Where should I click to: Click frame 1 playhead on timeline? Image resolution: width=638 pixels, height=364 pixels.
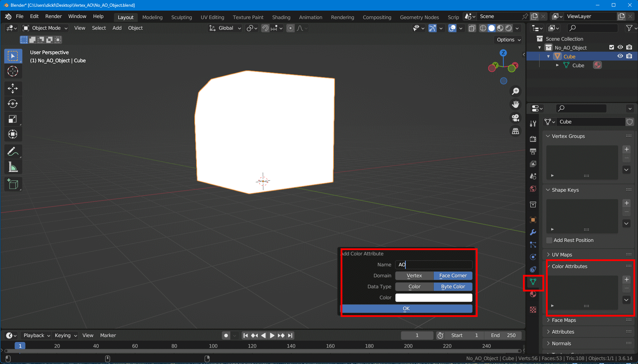[x=20, y=346]
